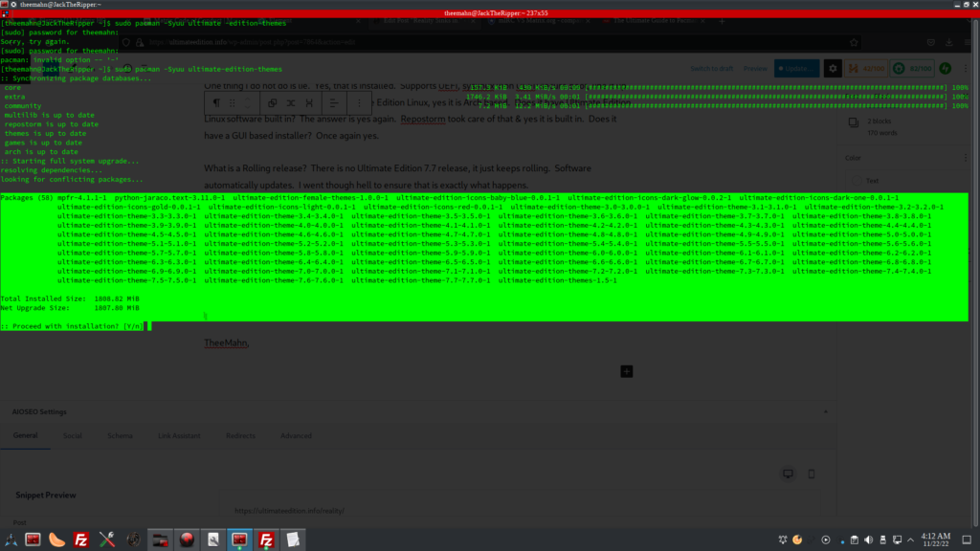Select the Schema tab in AIOSEO settings
Image resolution: width=980 pixels, height=551 pixels.
tap(120, 435)
